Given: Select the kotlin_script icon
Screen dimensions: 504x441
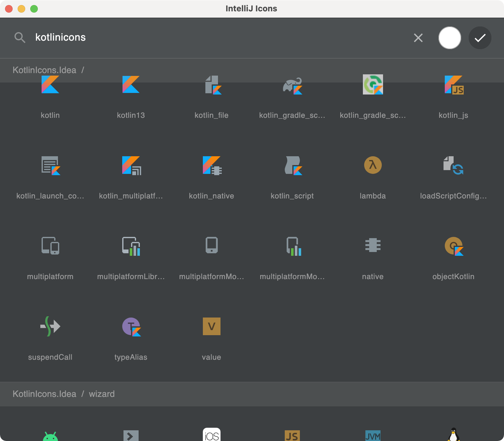Looking at the screenshot, I should pyautogui.click(x=293, y=165).
